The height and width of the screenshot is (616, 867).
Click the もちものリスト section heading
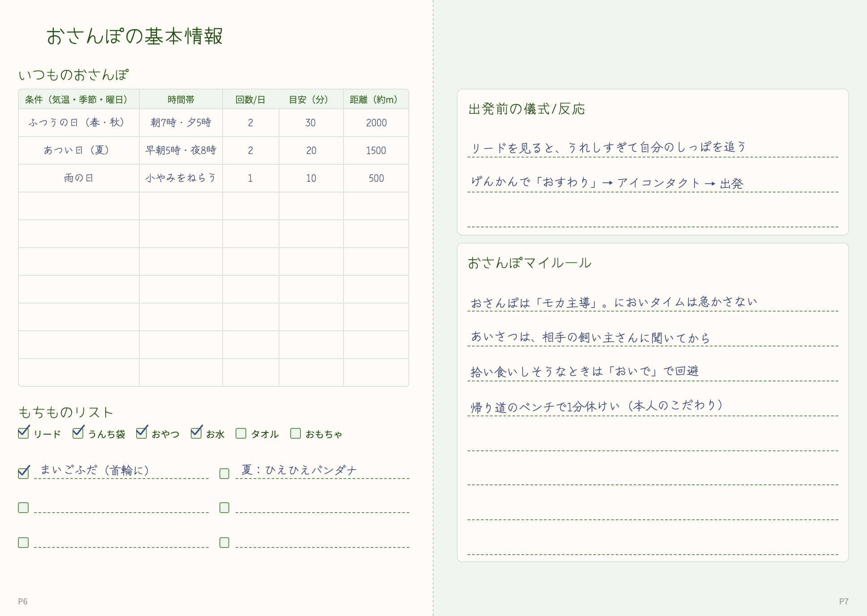point(66,412)
